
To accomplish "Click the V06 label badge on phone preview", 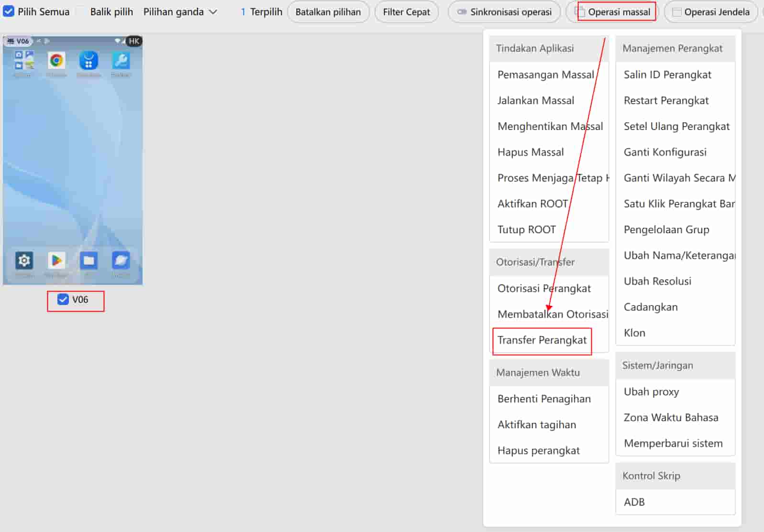I will (x=18, y=41).
